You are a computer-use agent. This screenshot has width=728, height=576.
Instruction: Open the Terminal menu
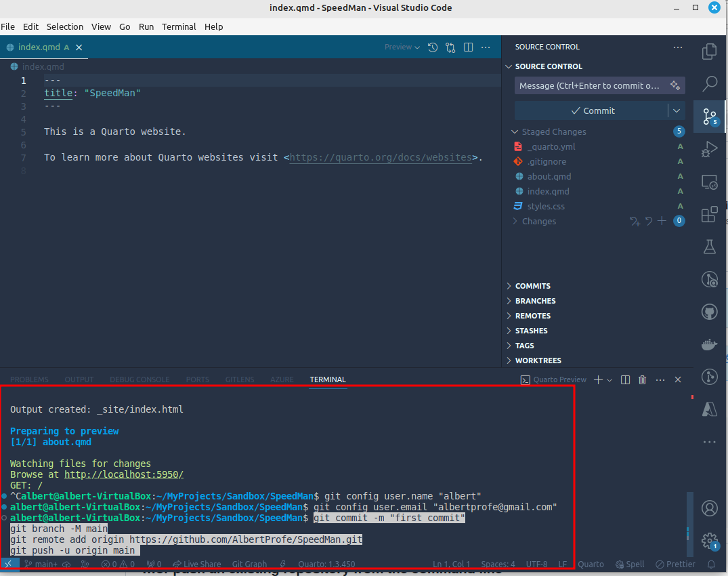[x=179, y=26]
